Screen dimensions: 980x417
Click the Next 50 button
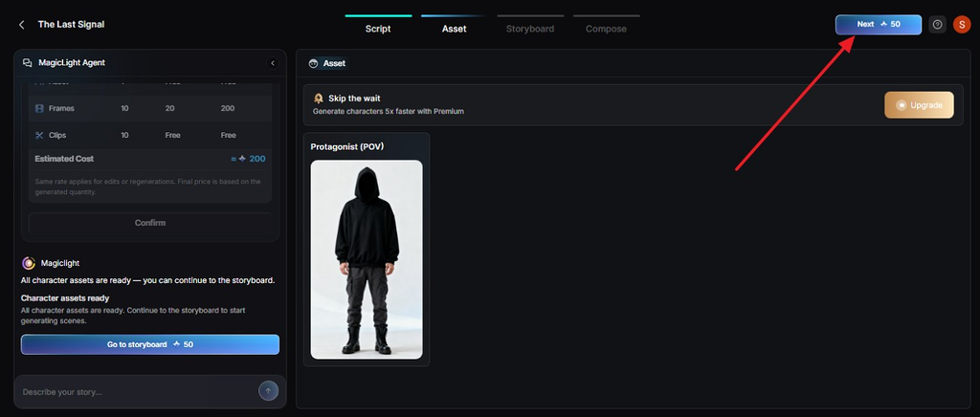click(879, 24)
